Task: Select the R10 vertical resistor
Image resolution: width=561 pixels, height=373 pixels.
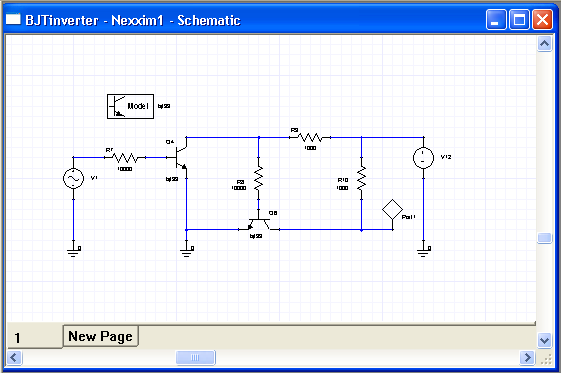Action: pos(361,178)
